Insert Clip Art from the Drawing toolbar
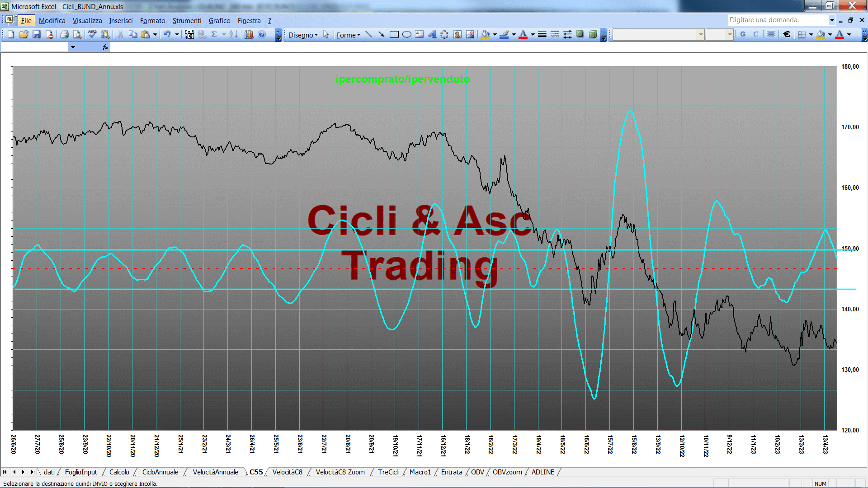 coord(458,34)
